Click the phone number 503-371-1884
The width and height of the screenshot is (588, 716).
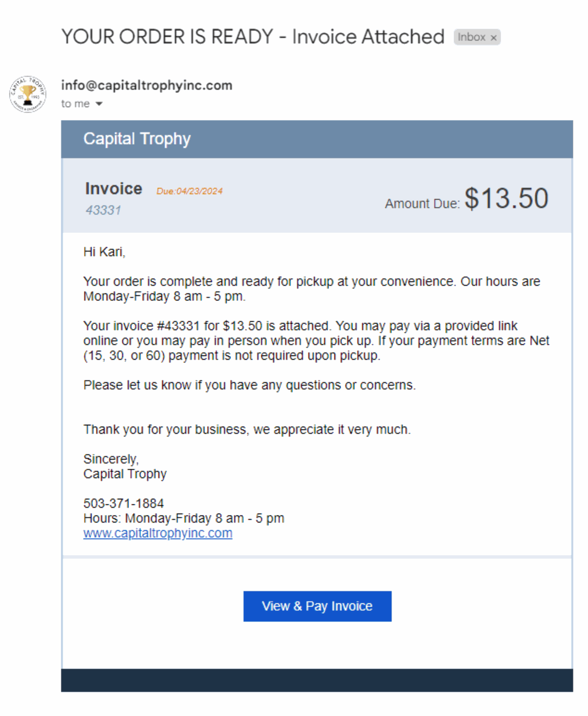point(123,503)
